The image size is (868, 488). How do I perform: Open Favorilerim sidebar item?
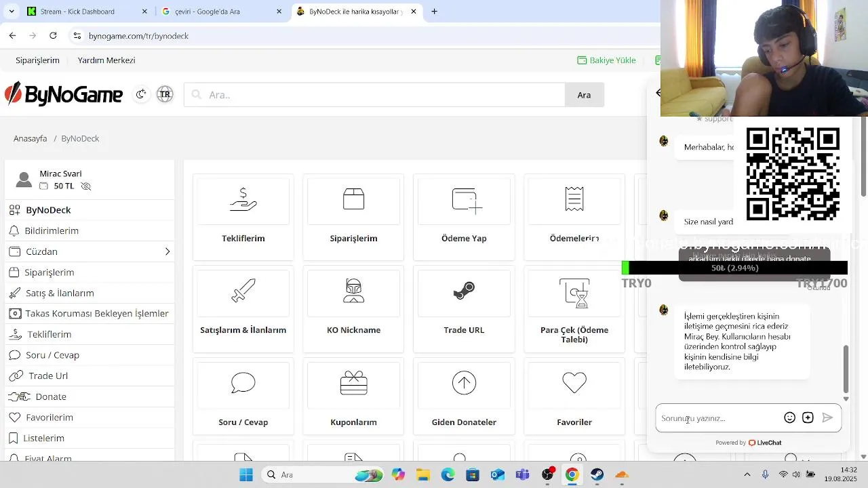click(x=90, y=418)
